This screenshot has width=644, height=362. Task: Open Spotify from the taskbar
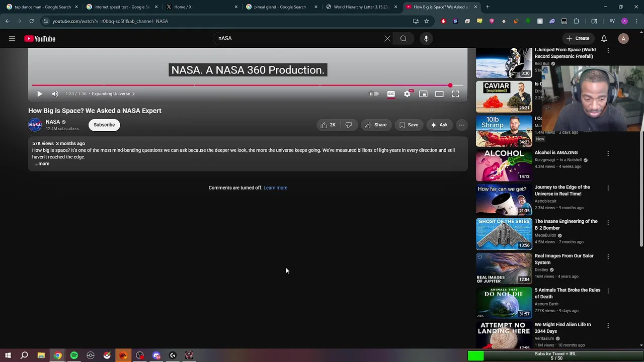click(74, 355)
